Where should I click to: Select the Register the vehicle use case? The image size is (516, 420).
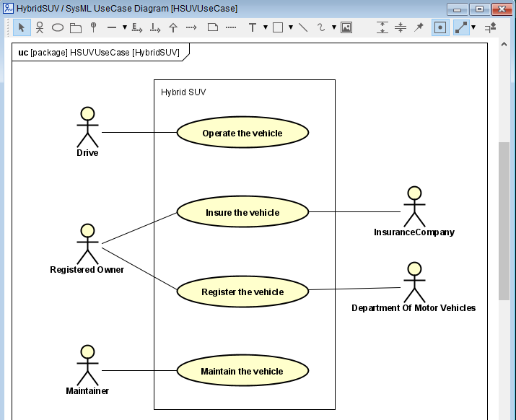243,292
